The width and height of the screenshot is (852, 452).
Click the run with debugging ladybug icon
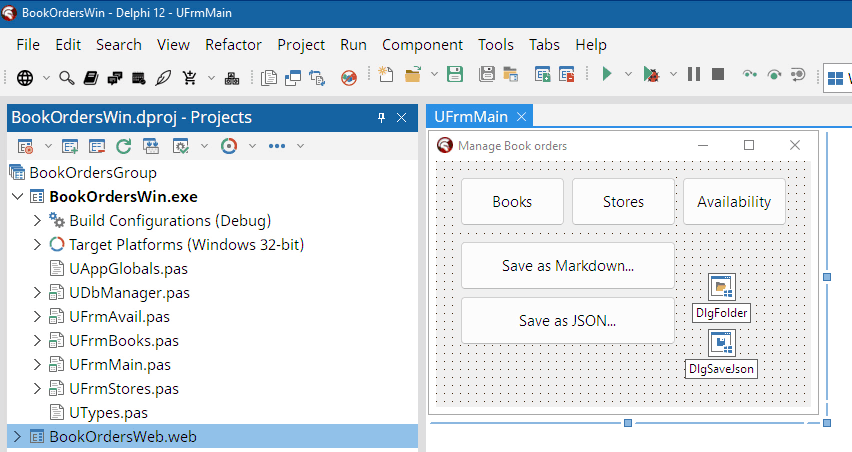click(651, 74)
